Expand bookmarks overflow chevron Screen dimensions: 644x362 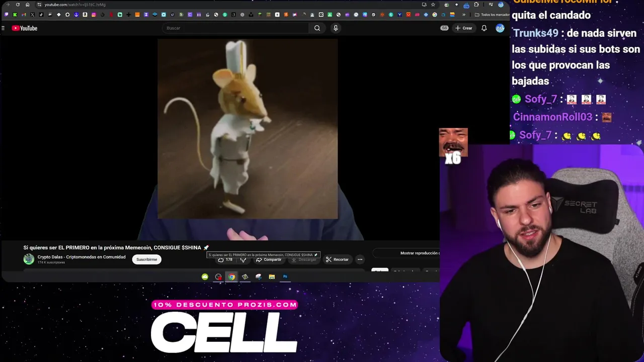464,15
